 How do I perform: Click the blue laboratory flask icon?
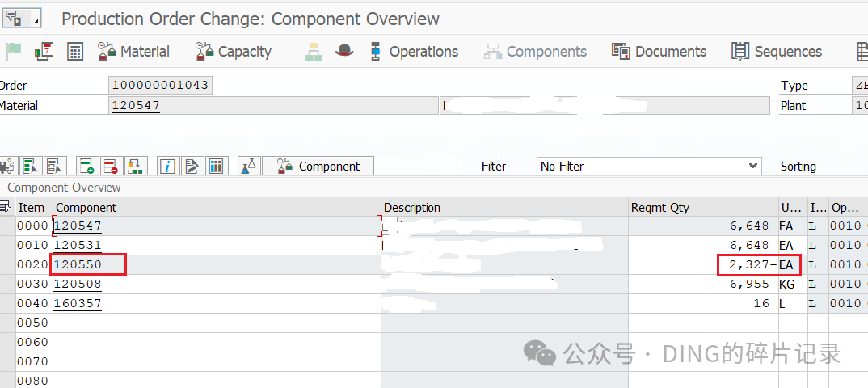(249, 166)
